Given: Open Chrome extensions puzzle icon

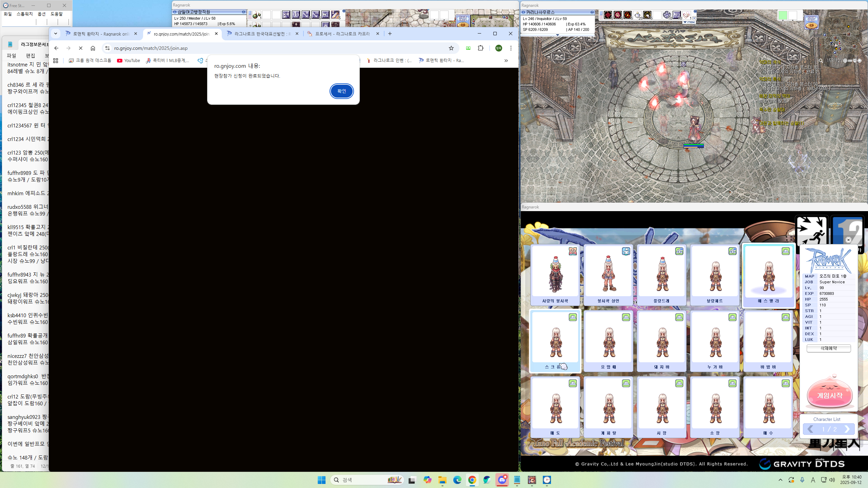Looking at the screenshot, I should point(481,48).
